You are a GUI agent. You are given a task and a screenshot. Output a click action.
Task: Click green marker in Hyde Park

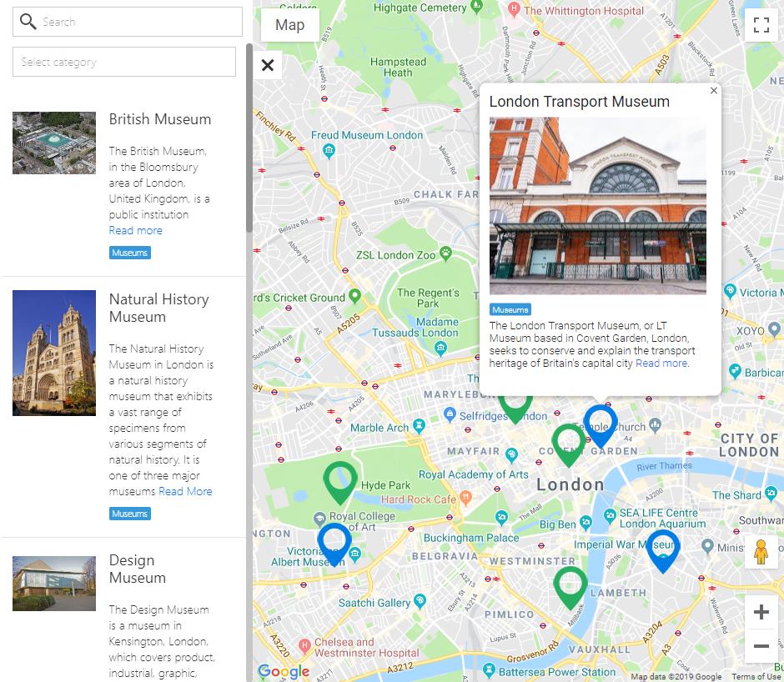(x=340, y=482)
